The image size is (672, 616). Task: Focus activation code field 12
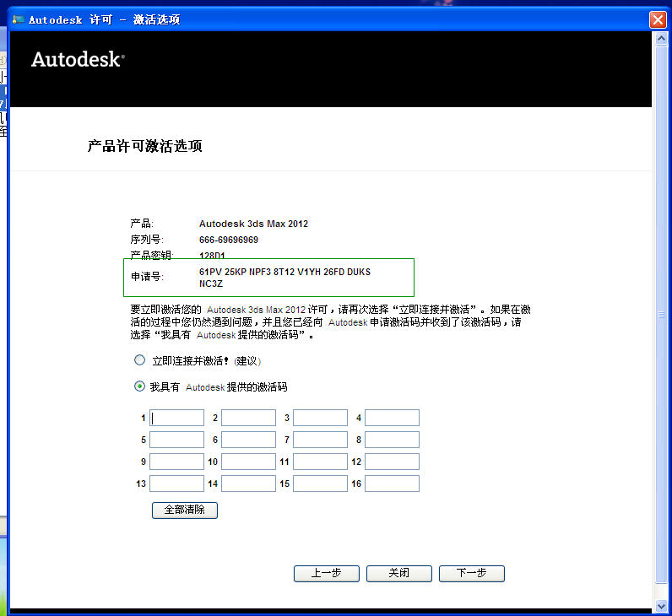tap(393, 462)
